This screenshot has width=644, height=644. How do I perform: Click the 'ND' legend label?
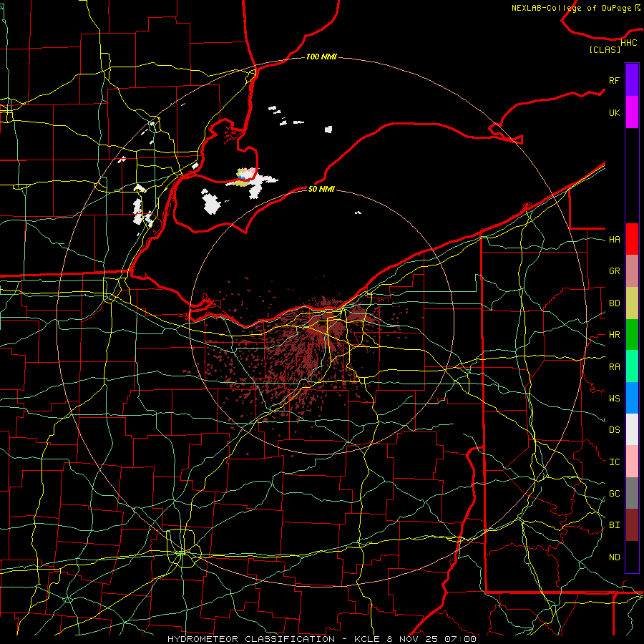(x=615, y=557)
